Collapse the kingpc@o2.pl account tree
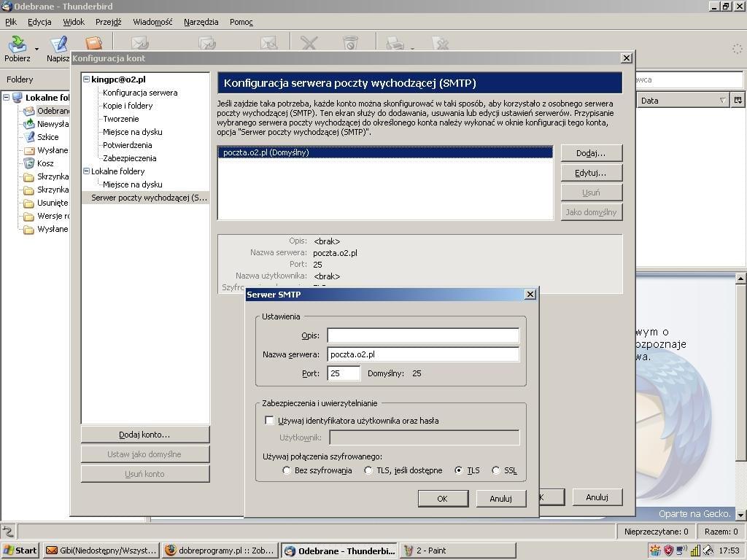This screenshot has height=560, width=747. [86, 79]
